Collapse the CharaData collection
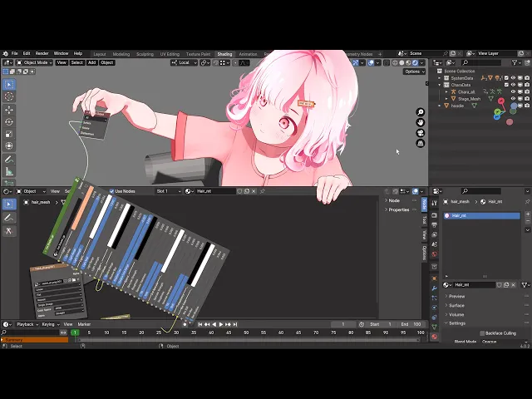 (440, 85)
